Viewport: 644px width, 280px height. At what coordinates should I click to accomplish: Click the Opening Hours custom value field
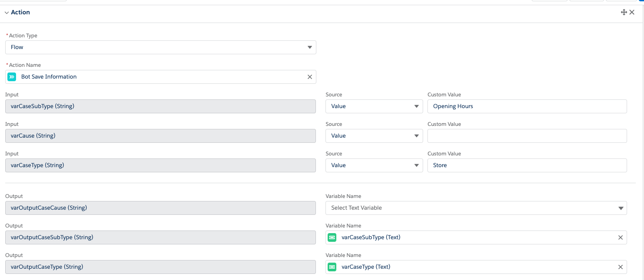coord(527,106)
